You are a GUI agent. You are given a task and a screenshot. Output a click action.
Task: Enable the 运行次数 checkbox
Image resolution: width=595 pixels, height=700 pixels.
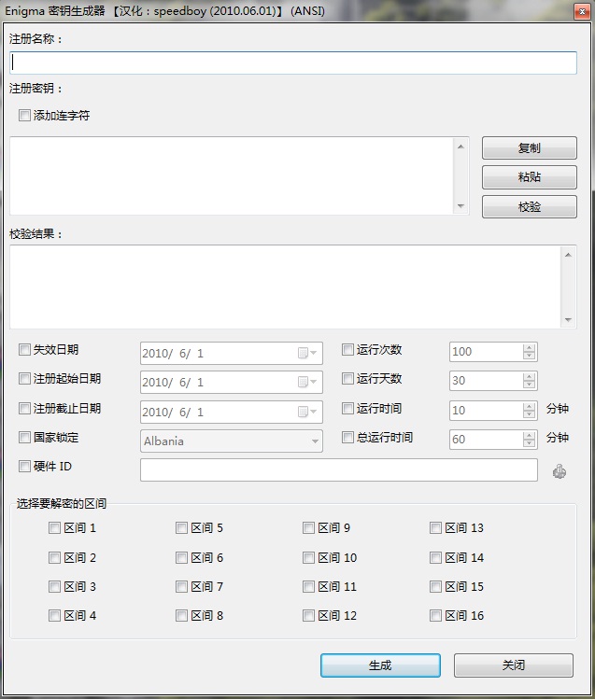[x=347, y=350]
